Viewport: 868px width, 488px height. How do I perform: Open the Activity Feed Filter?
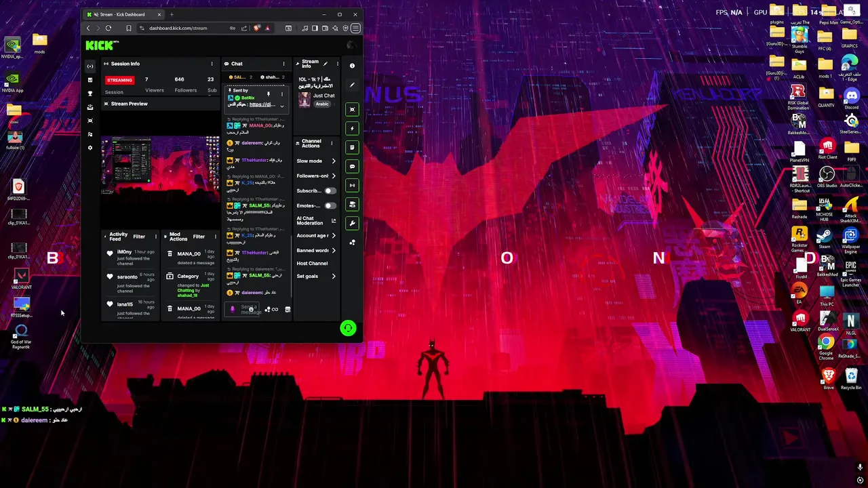tap(139, 237)
